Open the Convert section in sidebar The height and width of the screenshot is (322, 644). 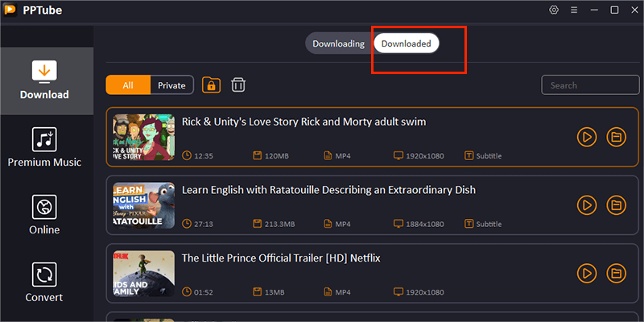(44, 282)
